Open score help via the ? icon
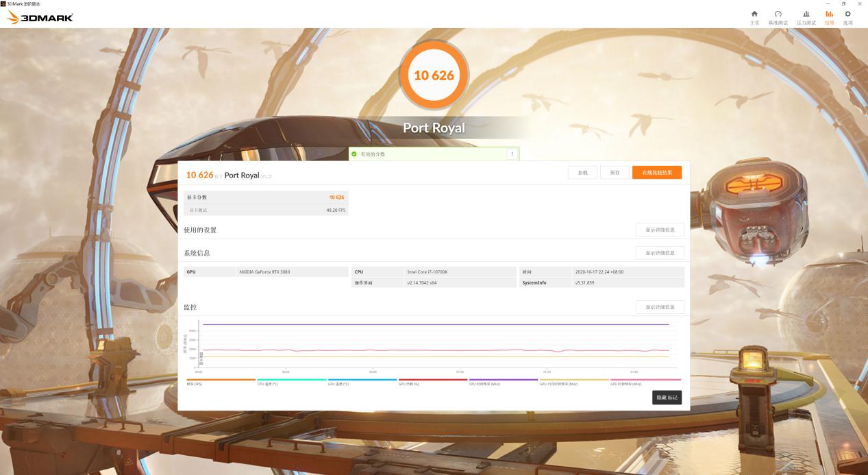This screenshot has height=475, width=868. point(511,154)
